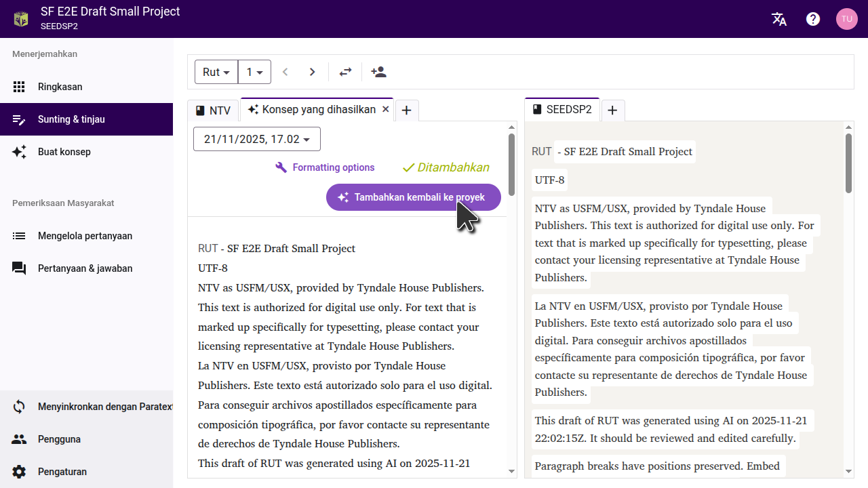Expand the 21/11/2025, 17.02 draft date dropdown

pyautogui.click(x=257, y=139)
